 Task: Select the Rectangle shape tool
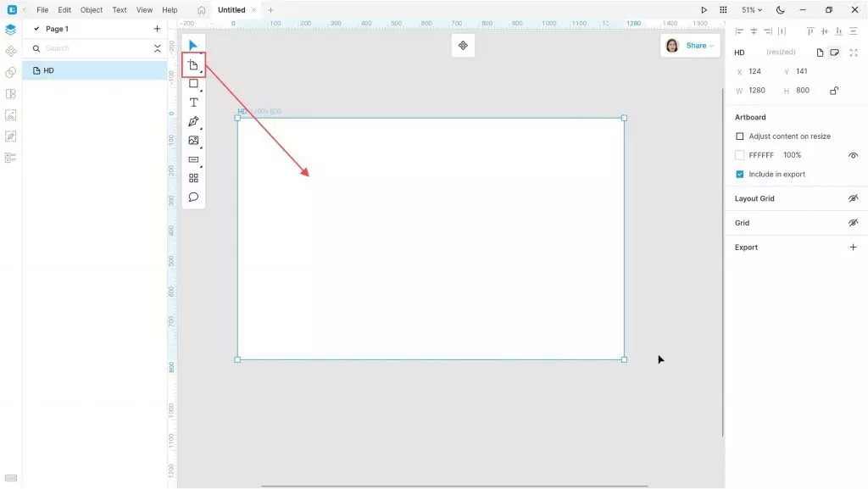click(193, 84)
